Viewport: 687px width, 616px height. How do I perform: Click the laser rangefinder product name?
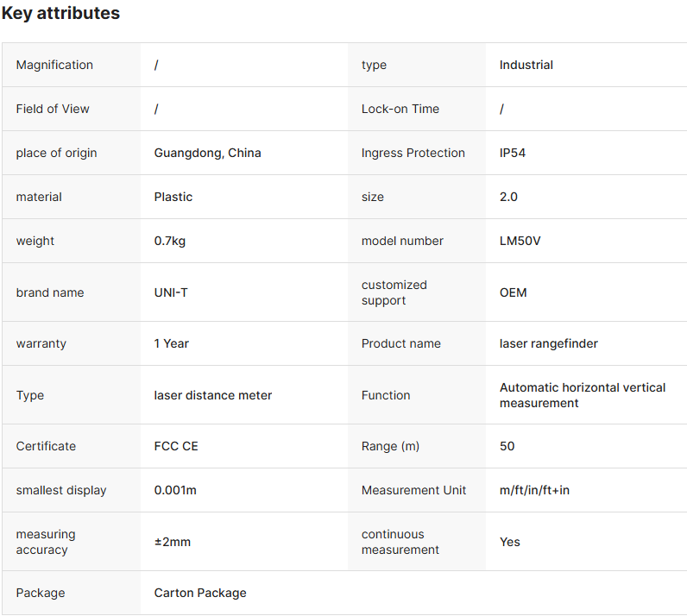pyautogui.click(x=548, y=343)
